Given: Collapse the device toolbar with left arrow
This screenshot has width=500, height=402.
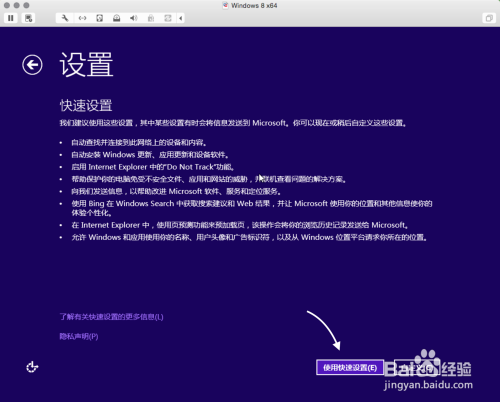Looking at the screenshot, I should pos(180,18).
